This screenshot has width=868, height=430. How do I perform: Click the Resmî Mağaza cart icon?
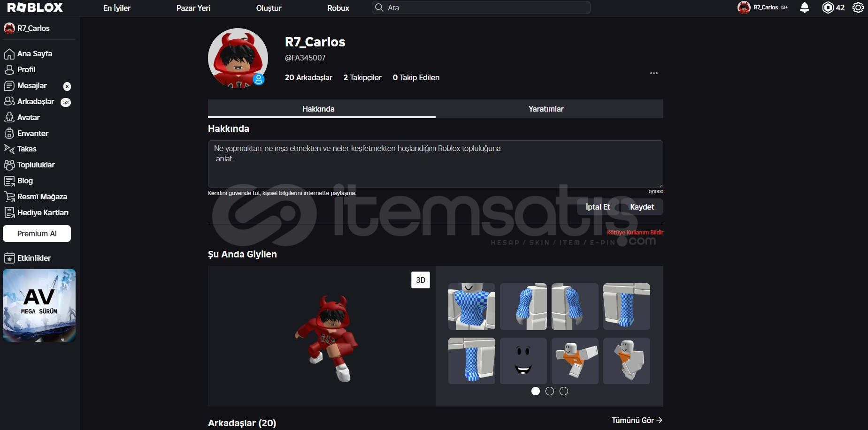click(9, 196)
